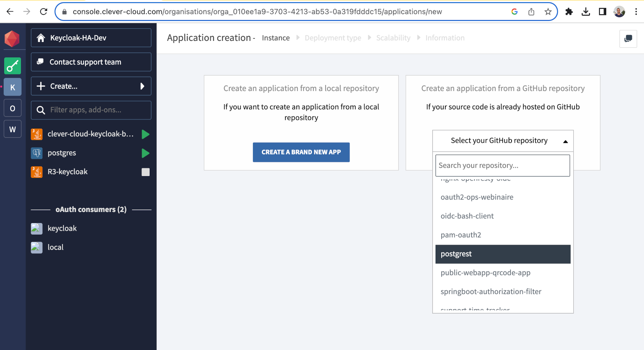Click the browser address bar URL
Viewport: 644px width, 350px height.
pyautogui.click(x=257, y=12)
